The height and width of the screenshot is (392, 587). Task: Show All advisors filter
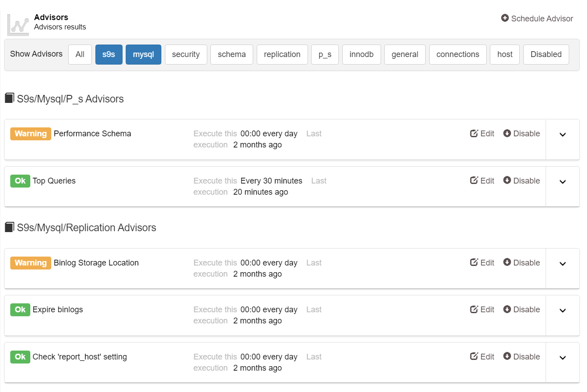[x=80, y=54]
